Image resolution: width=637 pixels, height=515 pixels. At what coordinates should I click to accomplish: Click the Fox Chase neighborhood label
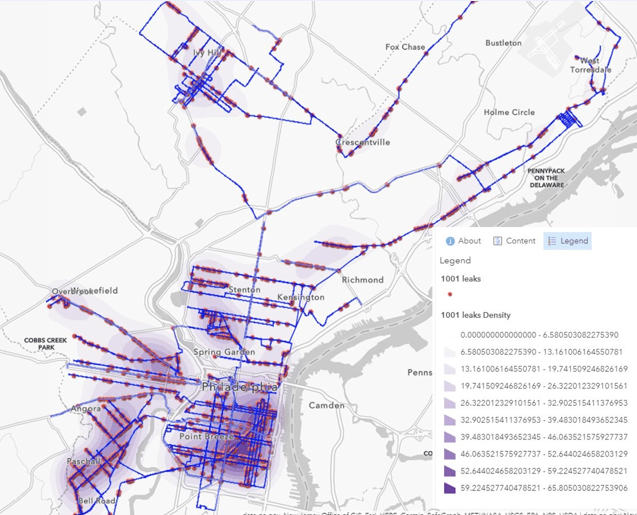tap(406, 47)
